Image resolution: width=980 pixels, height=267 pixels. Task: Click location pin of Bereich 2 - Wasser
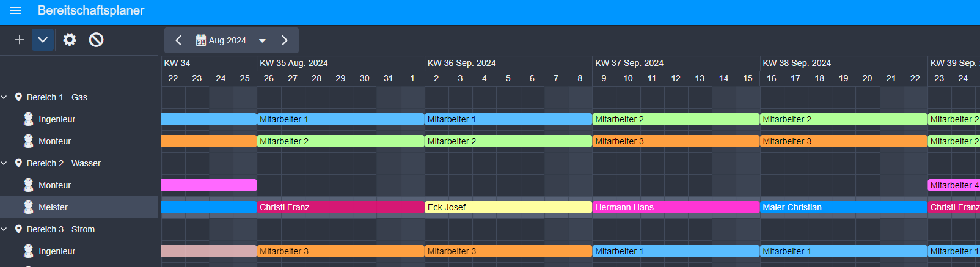click(18, 163)
